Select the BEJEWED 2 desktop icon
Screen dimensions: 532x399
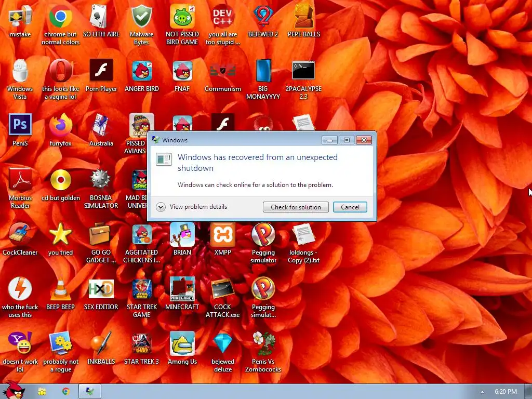tap(263, 16)
